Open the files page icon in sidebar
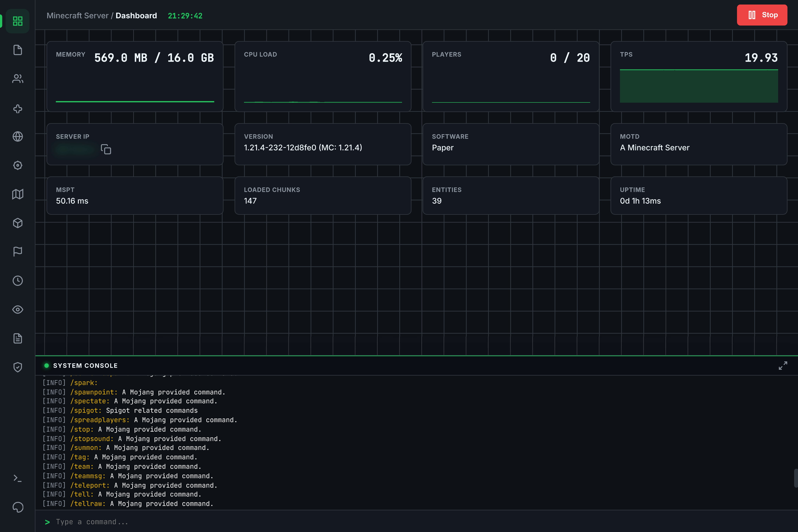The width and height of the screenshot is (798, 532). click(x=18, y=50)
